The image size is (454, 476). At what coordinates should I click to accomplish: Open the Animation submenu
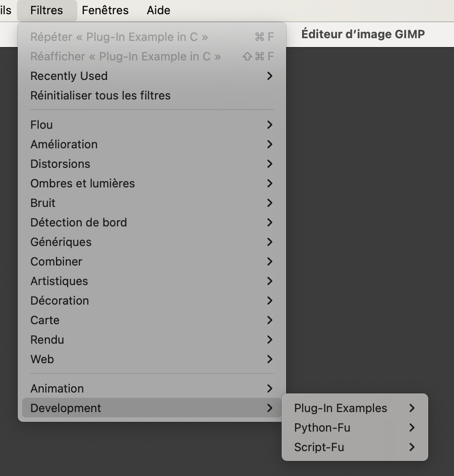[x=57, y=388]
